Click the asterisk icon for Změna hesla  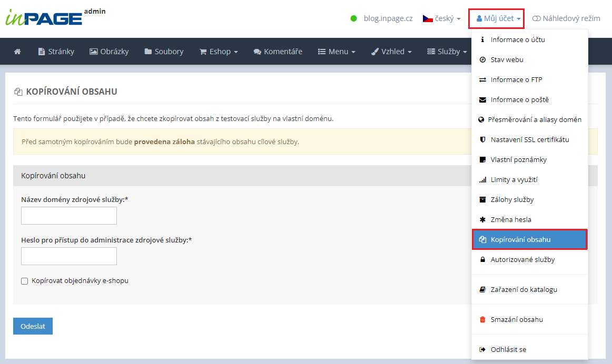pyautogui.click(x=482, y=220)
